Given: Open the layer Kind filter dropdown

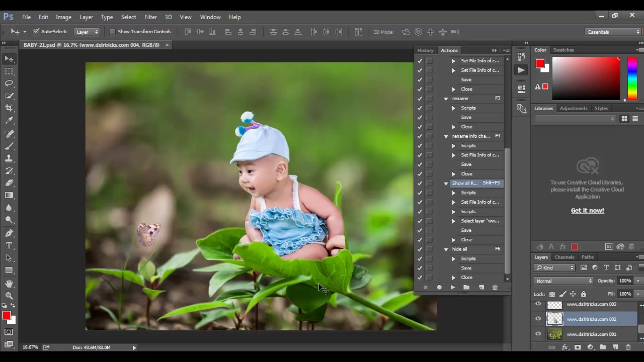Looking at the screenshot, I should (554, 267).
